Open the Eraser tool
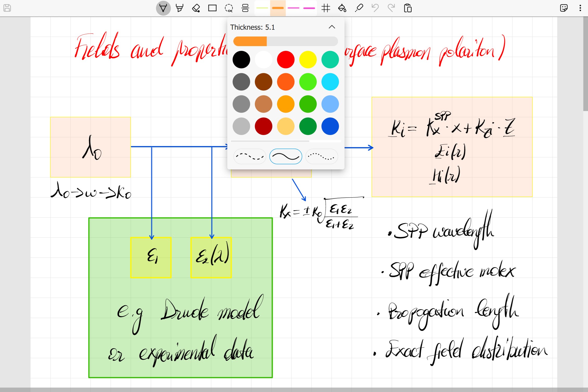Screen dimensions: 588x392 click(x=196, y=8)
